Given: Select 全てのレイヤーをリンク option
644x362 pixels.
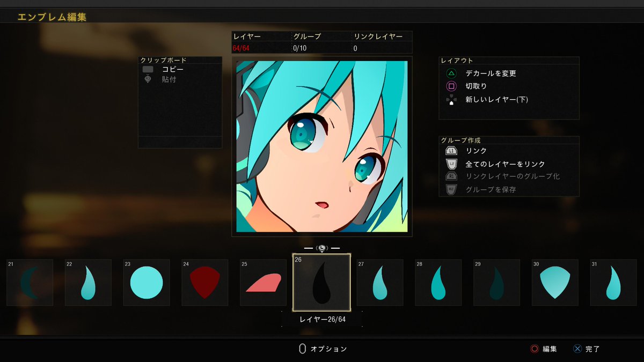Looking at the screenshot, I should [506, 164].
